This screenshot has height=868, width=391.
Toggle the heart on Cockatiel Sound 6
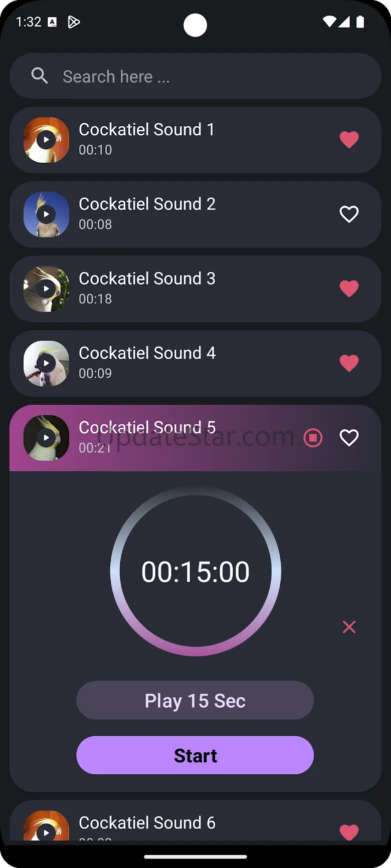[x=349, y=832]
